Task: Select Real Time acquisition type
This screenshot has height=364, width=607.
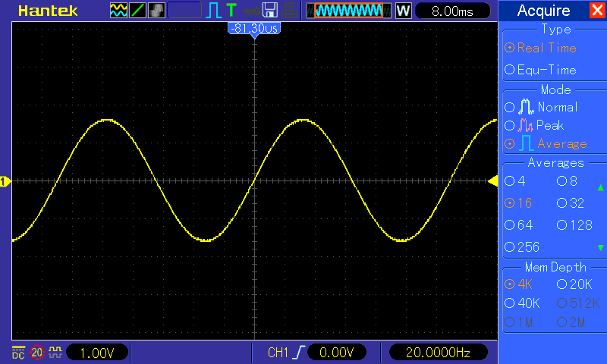Action: pyautogui.click(x=540, y=48)
